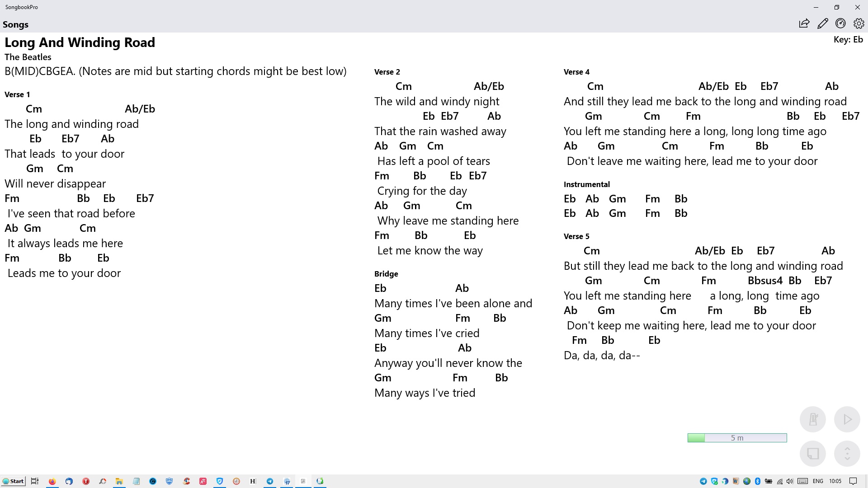This screenshot has height=488, width=868.
Task: Click the Verse 4 section heading
Action: tap(576, 72)
